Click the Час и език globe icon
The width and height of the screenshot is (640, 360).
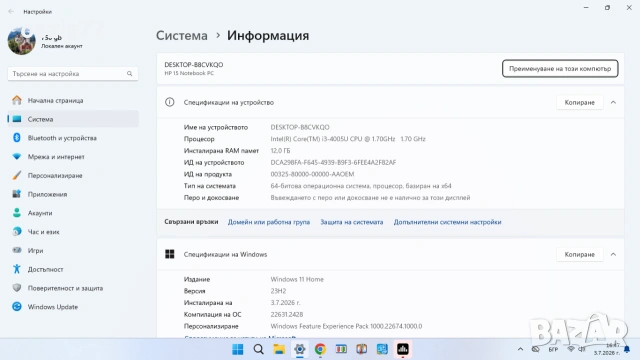pyautogui.click(x=17, y=231)
